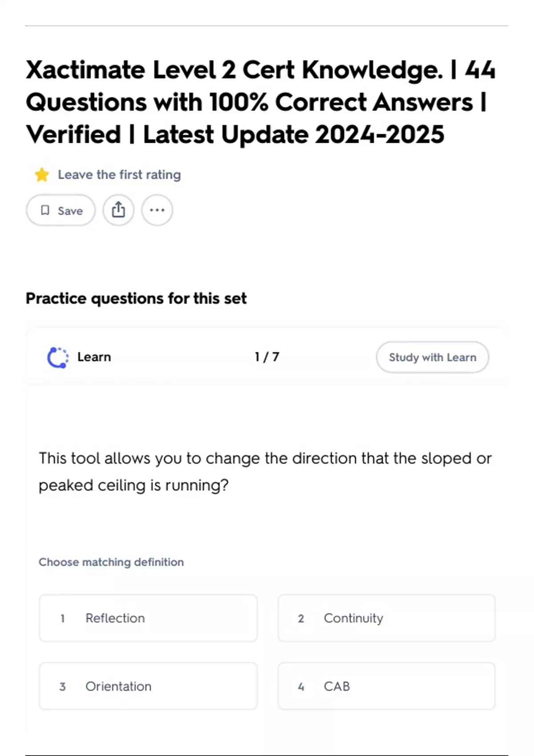Click the sloped ceiling question text
534x756 pixels.
click(x=265, y=472)
